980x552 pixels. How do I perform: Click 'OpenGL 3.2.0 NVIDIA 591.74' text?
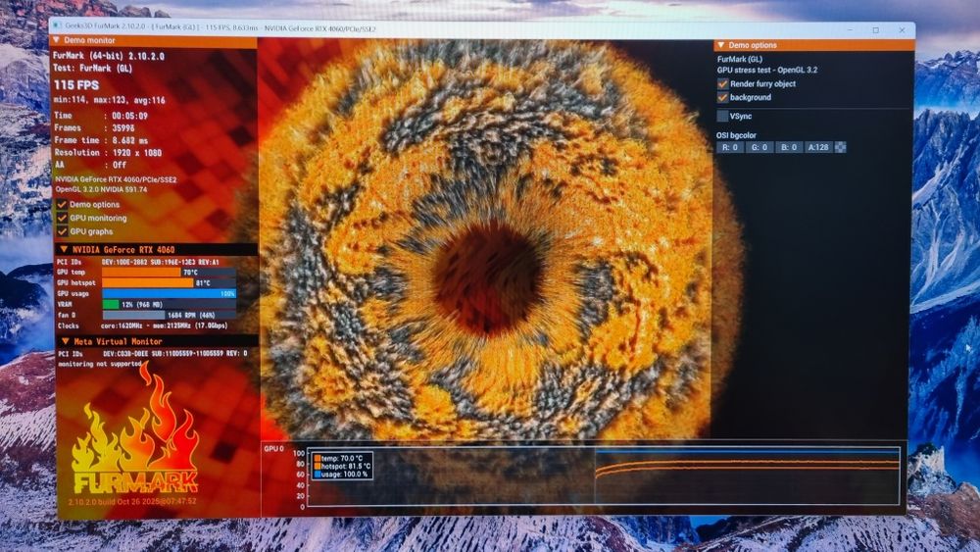(101, 189)
